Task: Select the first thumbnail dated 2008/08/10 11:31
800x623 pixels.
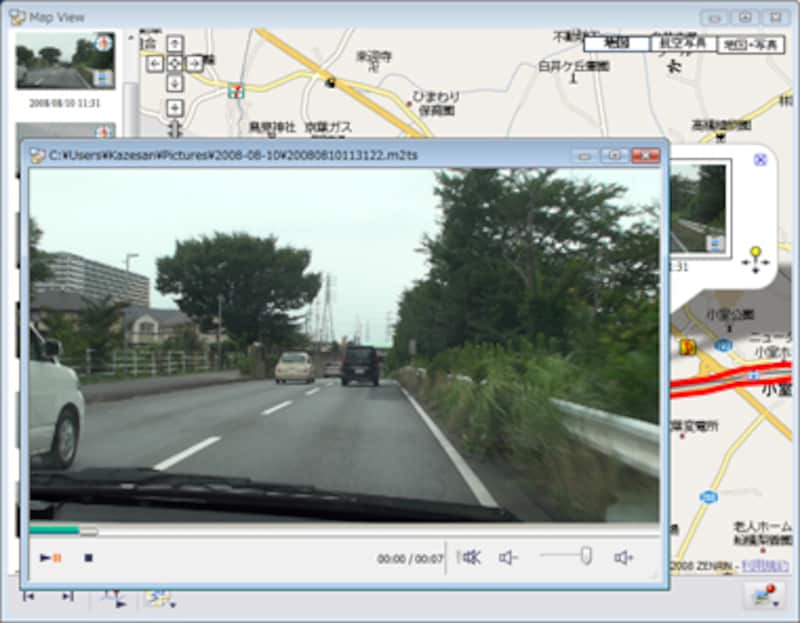Action: click(x=65, y=61)
